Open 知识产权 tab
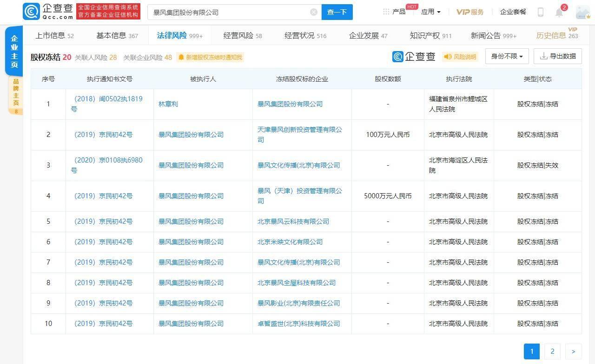The image size is (595, 364). (x=431, y=35)
